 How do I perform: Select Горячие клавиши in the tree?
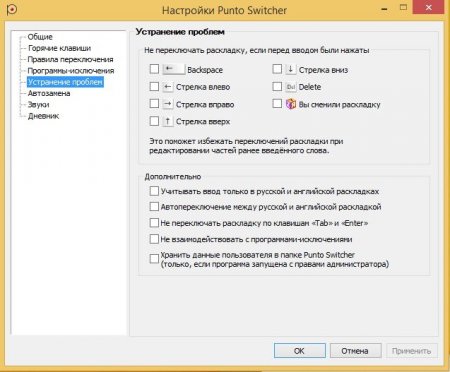[x=59, y=48]
